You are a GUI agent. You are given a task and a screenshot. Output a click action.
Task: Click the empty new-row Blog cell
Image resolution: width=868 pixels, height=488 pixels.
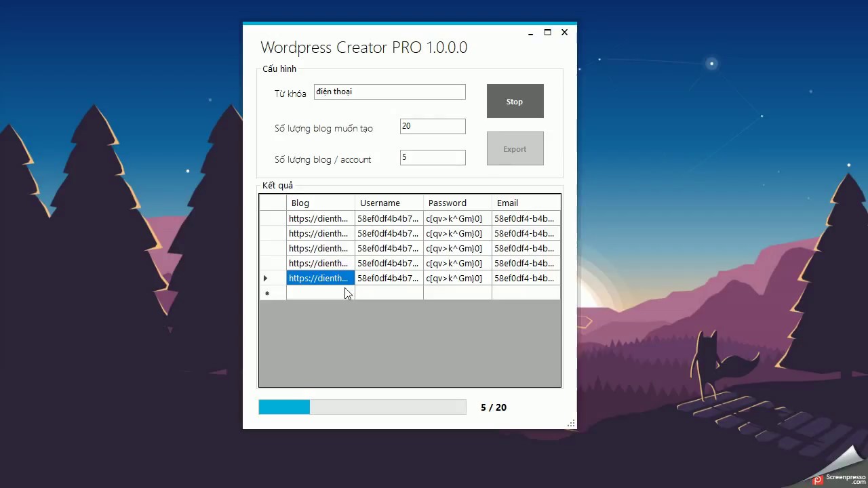[320, 293]
